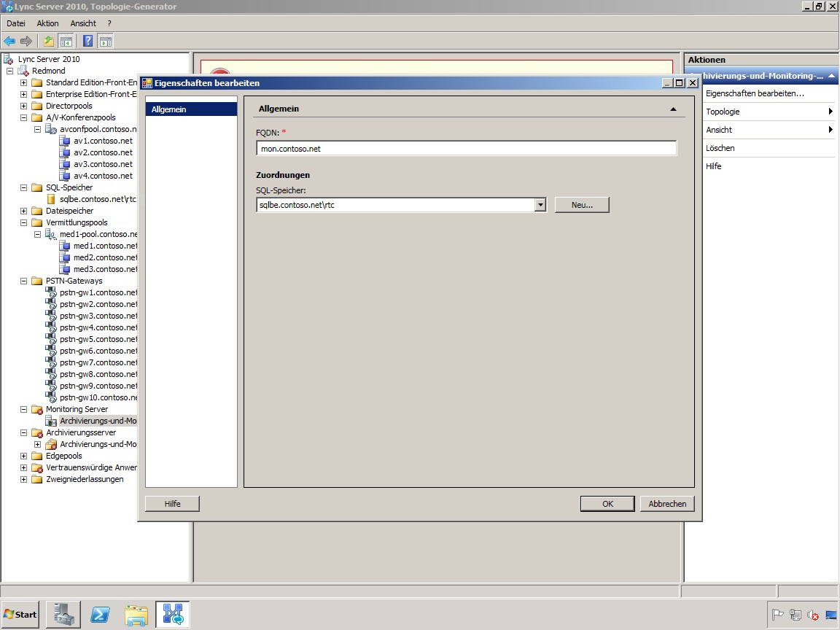Click the Abbrechen button
The image size is (840, 630).
coord(667,504)
